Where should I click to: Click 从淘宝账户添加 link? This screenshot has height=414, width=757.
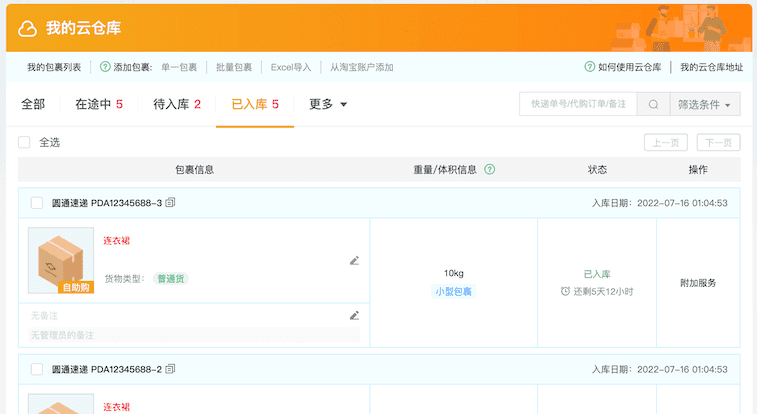pos(362,67)
